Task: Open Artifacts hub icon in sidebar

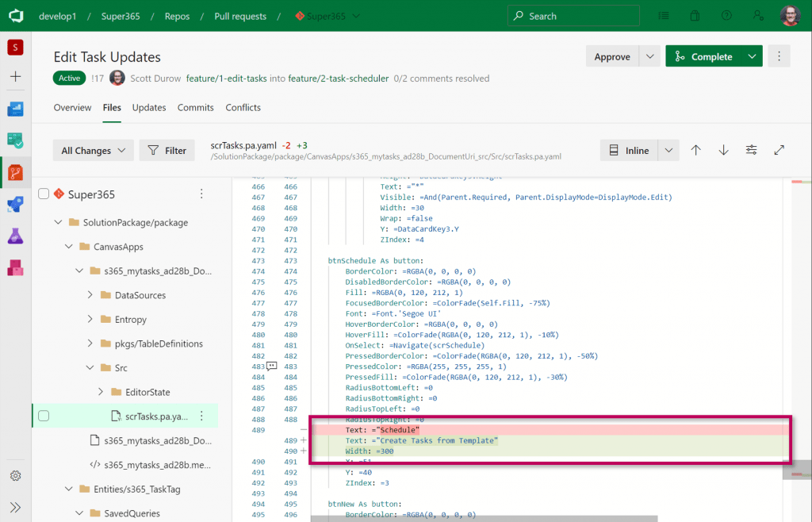Action: [16, 267]
